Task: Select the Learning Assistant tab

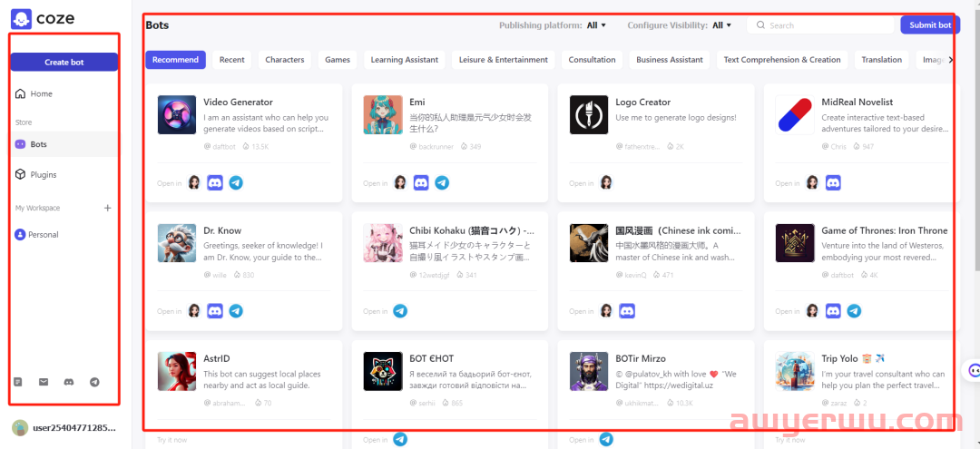Action: [405, 60]
